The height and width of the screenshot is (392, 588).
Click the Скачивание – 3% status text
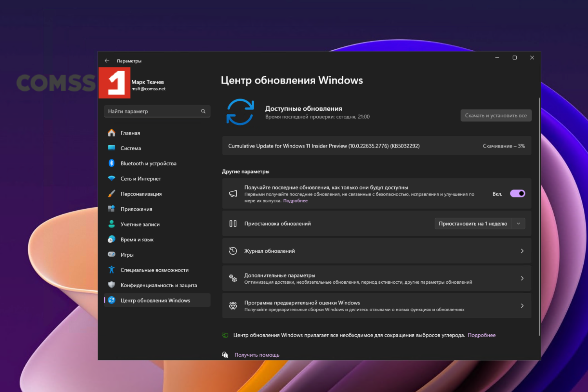point(504,146)
